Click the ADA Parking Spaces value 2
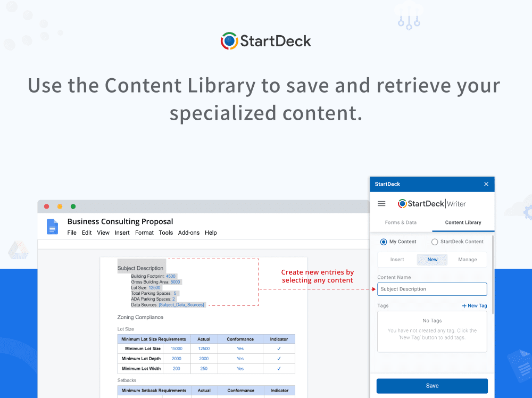 (x=174, y=299)
